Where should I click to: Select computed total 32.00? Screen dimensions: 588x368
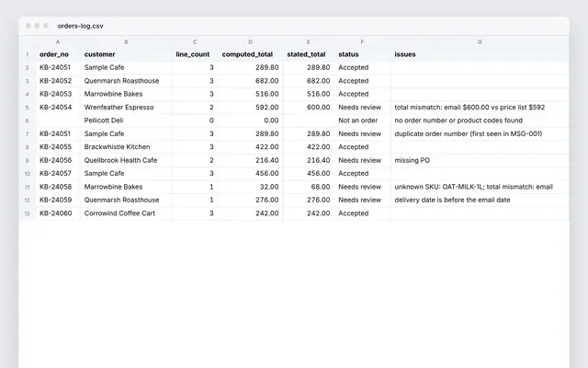[251, 187]
